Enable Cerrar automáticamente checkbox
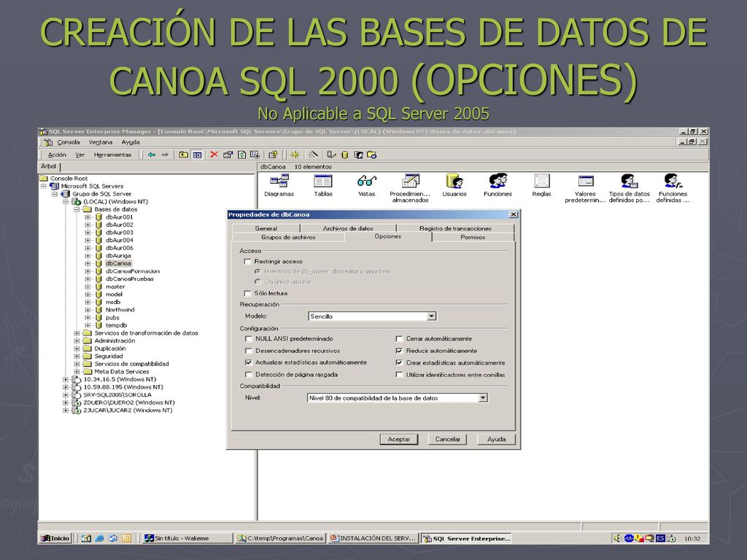Image resolution: width=747 pixels, height=560 pixels. pyautogui.click(x=399, y=338)
